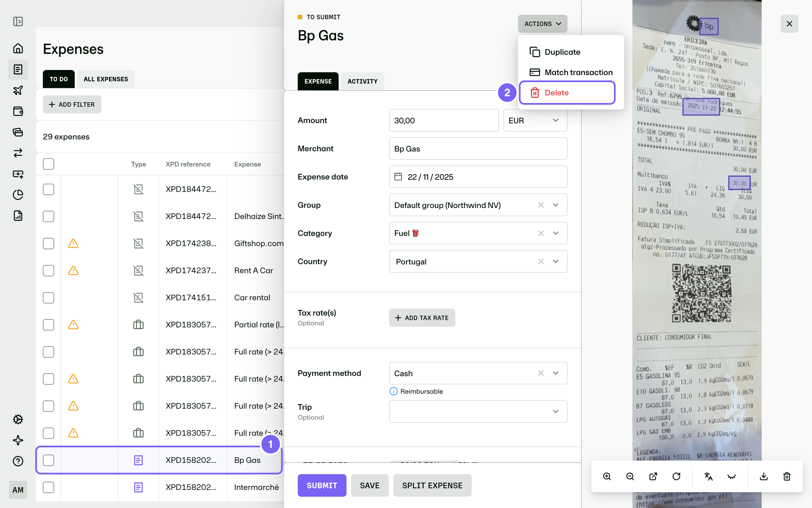The image size is (812, 508).
Task: Switch to the Activity tab
Action: click(x=362, y=81)
